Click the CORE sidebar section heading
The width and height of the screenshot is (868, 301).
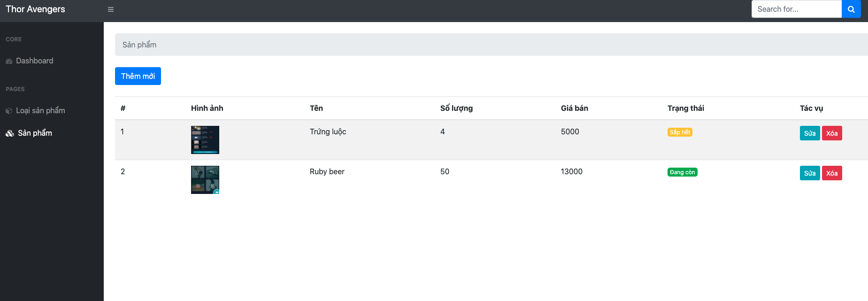[x=14, y=39]
